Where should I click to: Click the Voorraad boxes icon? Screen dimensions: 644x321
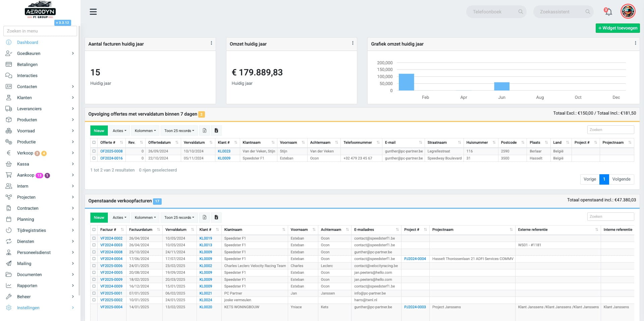9,131
